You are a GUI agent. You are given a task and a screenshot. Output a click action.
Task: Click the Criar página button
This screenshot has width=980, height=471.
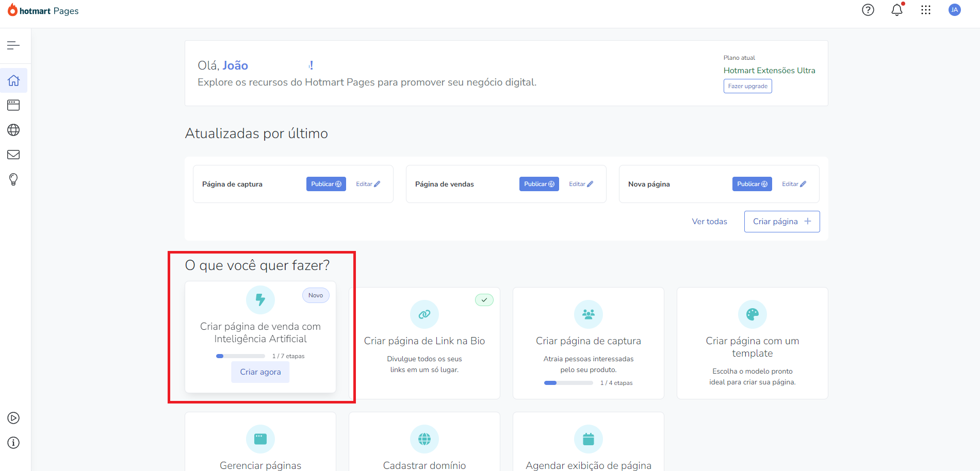782,222
